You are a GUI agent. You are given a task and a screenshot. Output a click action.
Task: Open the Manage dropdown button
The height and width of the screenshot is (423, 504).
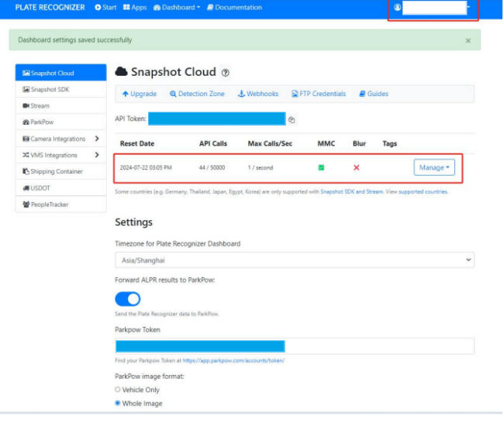click(x=433, y=167)
